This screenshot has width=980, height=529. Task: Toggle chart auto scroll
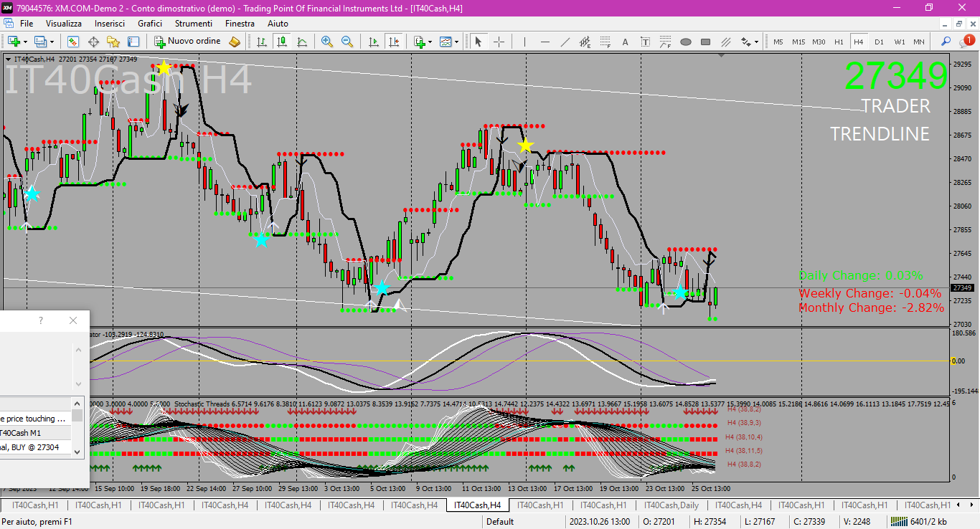pyautogui.click(x=373, y=42)
